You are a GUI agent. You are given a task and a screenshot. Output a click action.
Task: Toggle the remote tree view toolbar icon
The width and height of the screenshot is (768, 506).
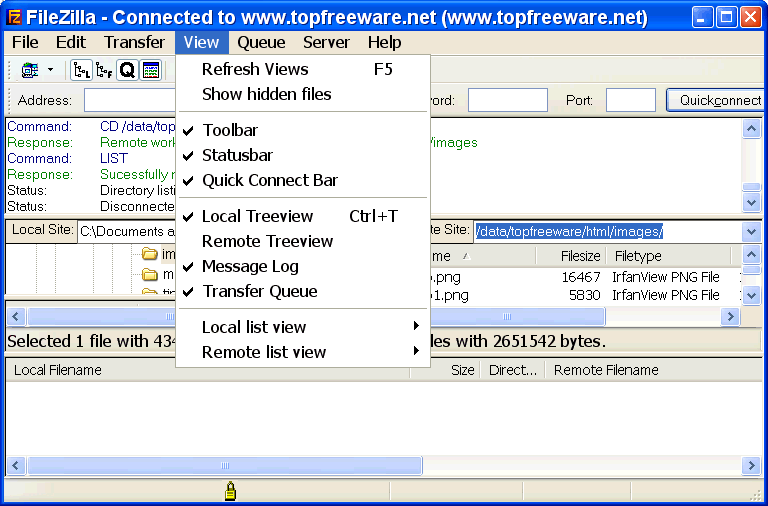[104, 71]
